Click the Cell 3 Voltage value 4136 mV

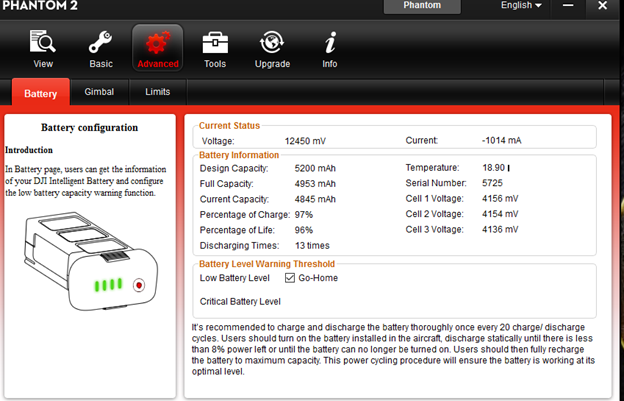[500, 230]
